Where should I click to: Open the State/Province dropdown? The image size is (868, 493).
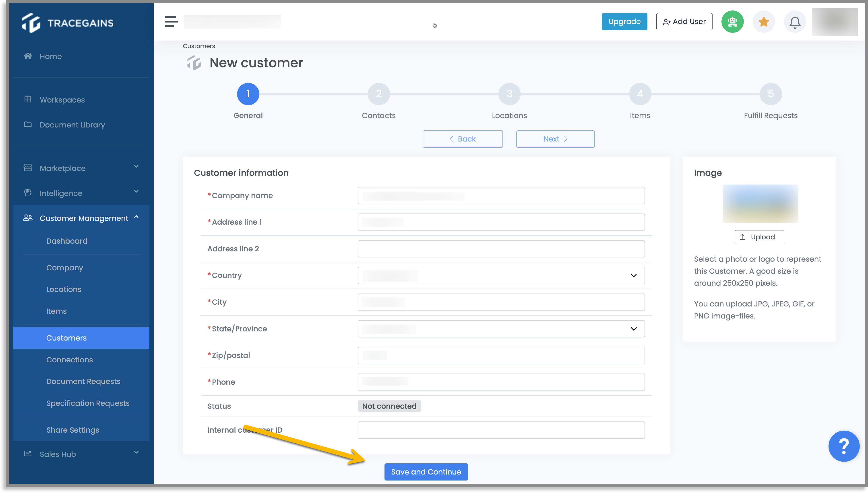point(501,329)
